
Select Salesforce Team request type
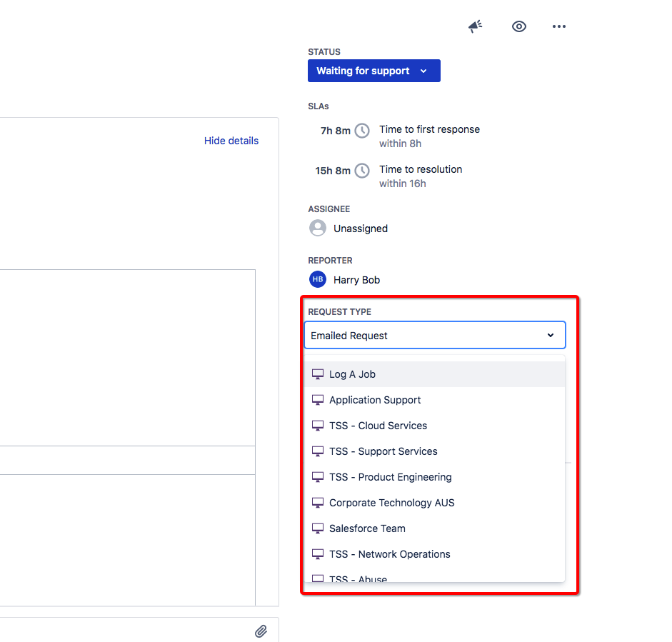click(435, 528)
